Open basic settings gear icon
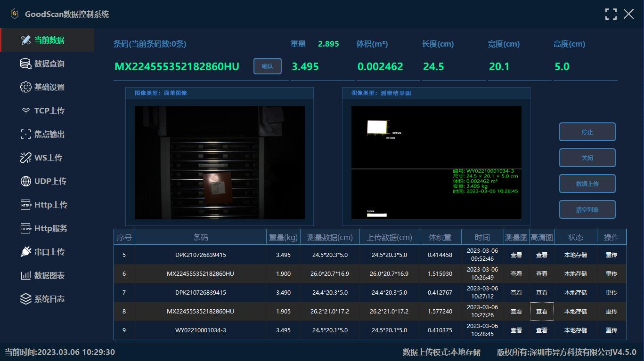The width and height of the screenshot is (644, 361). click(x=25, y=87)
